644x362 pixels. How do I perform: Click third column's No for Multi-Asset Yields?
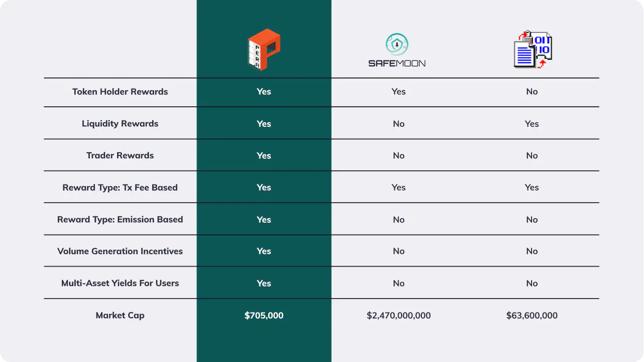pos(532,284)
